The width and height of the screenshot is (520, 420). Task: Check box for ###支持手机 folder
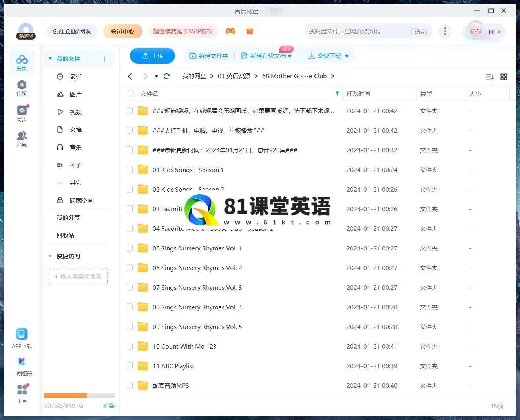(129, 130)
